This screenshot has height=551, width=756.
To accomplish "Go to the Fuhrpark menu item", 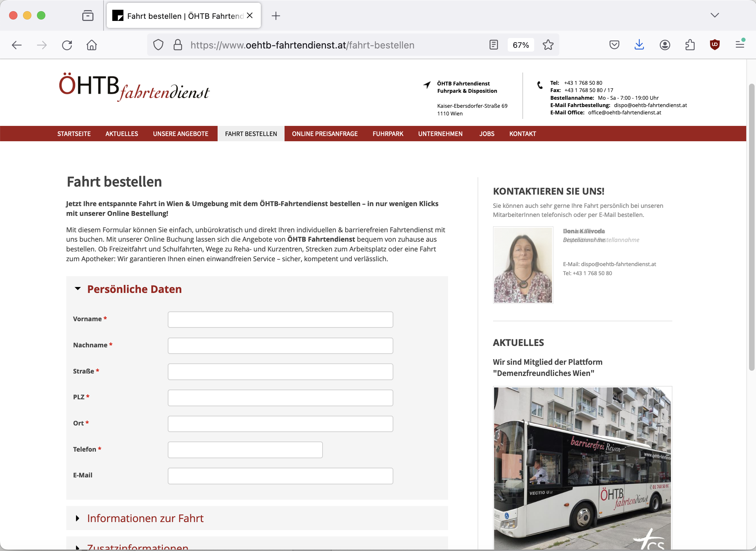I will tap(388, 134).
